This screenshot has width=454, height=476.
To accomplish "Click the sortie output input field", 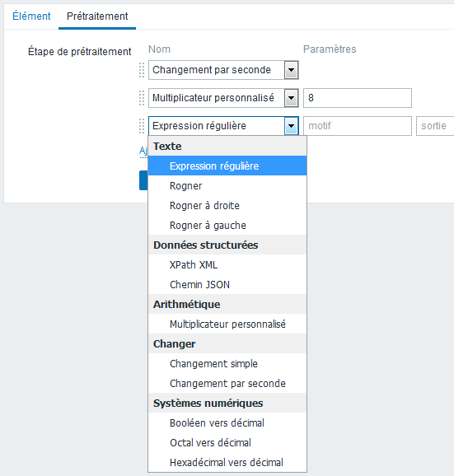I will (435, 126).
